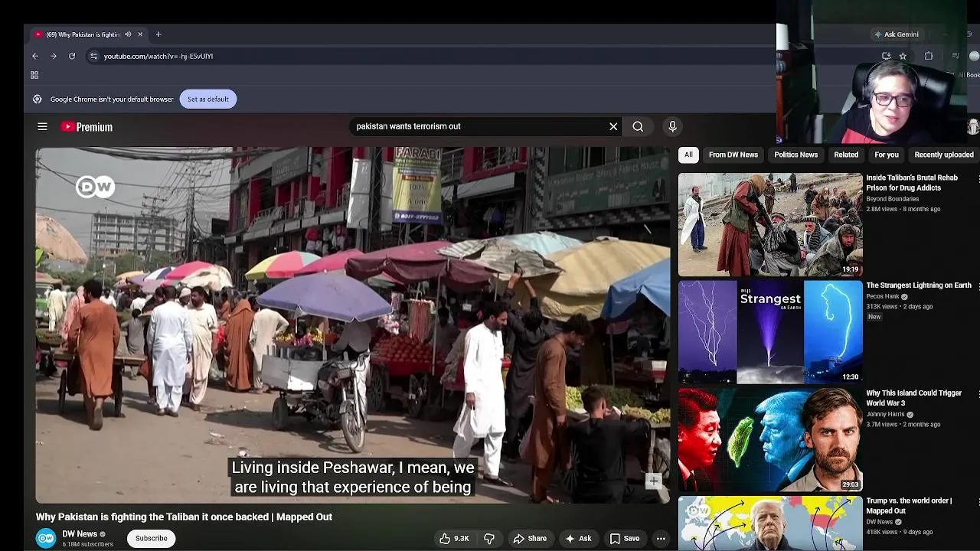Close the 'Why Pakistan is fighting' tab

tap(140, 34)
